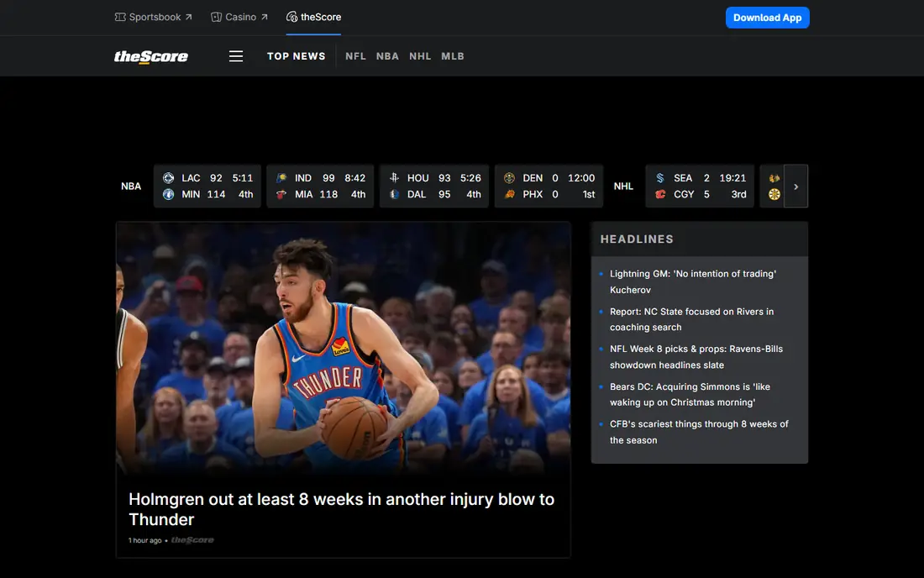Open Bears DC Simmons headline
This screenshot has height=578, width=924.
coord(690,394)
